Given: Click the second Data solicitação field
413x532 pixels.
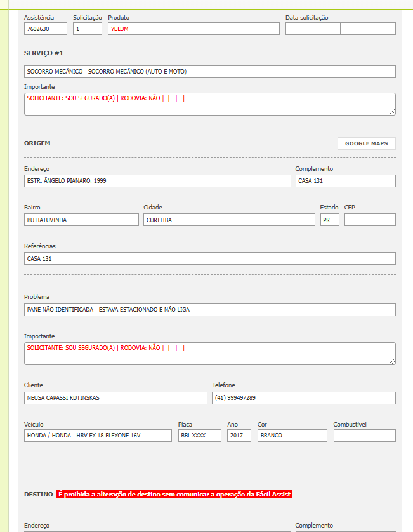Looking at the screenshot, I should (x=368, y=29).
